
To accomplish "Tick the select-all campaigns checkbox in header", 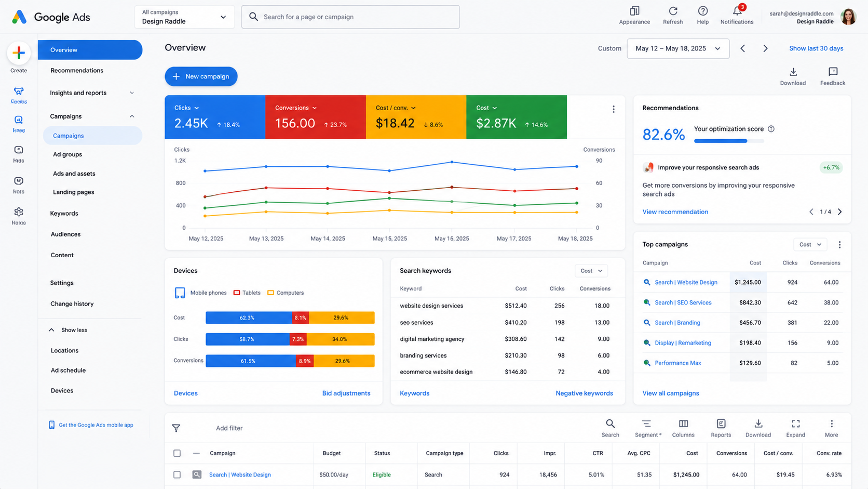I will [x=177, y=453].
